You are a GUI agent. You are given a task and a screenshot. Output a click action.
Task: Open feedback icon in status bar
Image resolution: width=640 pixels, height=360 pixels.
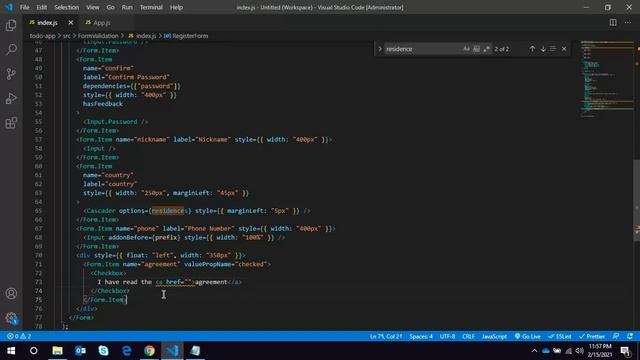pos(616,336)
